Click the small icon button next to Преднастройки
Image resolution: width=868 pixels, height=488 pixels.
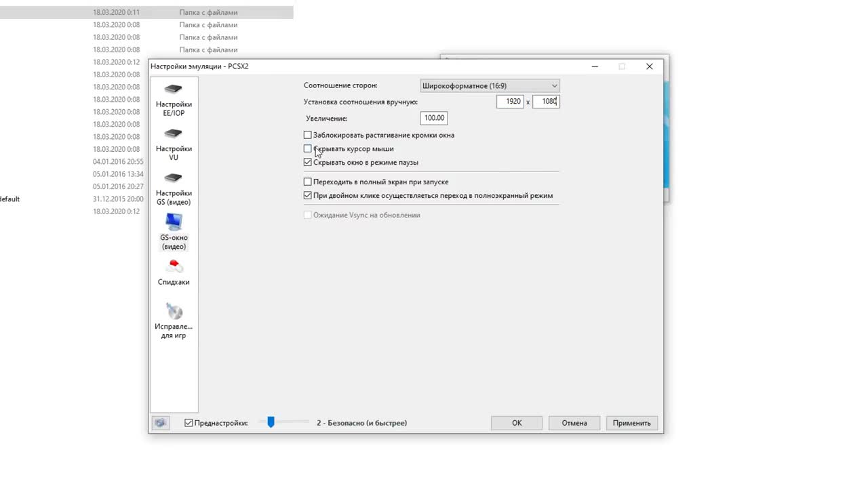tap(160, 423)
